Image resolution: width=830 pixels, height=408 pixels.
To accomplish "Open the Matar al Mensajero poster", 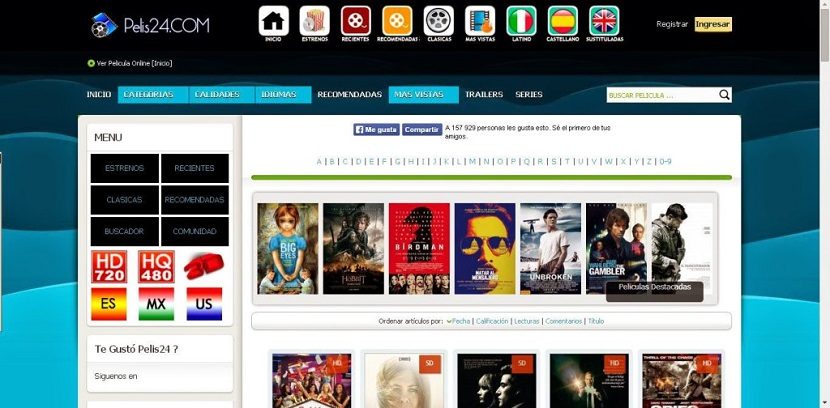I will (485, 249).
